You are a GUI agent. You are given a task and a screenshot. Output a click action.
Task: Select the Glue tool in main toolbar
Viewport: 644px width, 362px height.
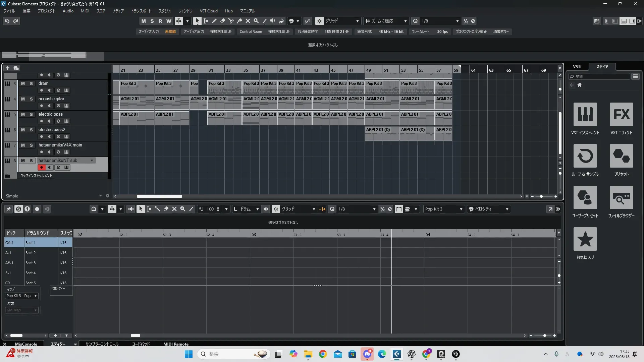coord(239,21)
